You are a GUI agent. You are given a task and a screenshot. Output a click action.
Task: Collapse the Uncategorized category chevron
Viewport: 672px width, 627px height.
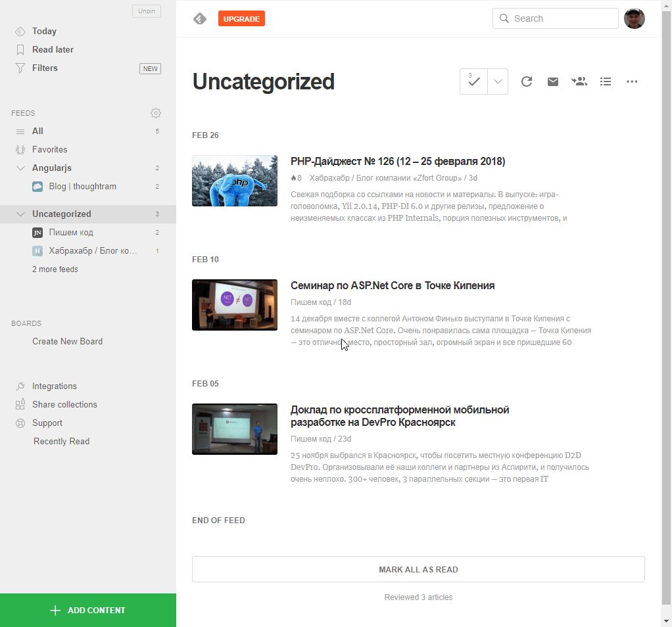pos(20,214)
